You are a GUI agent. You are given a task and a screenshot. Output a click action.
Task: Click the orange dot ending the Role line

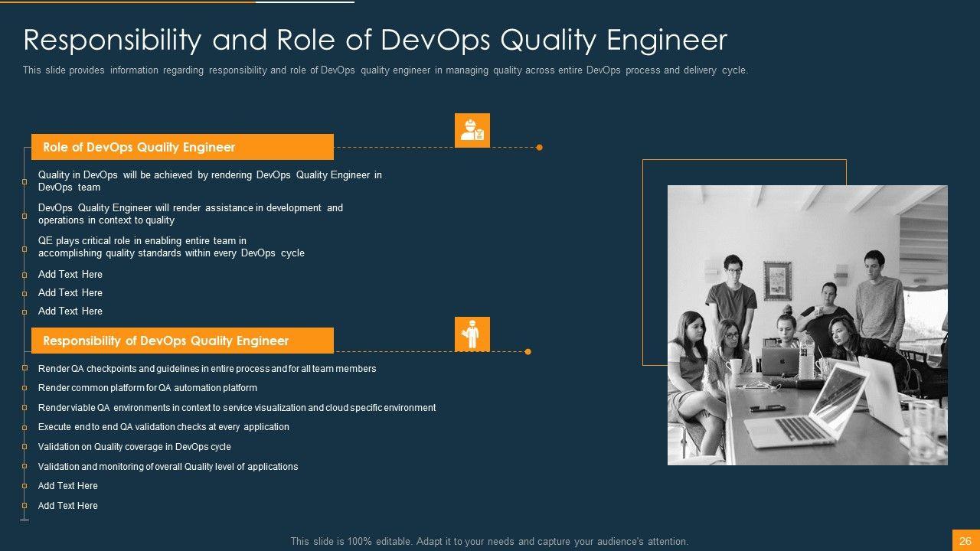(x=539, y=147)
